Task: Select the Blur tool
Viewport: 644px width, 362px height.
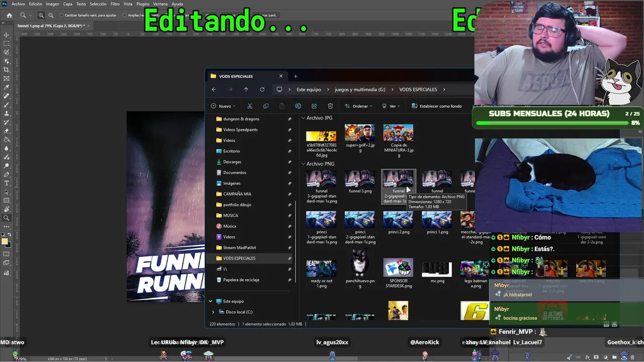Action: tap(7, 148)
